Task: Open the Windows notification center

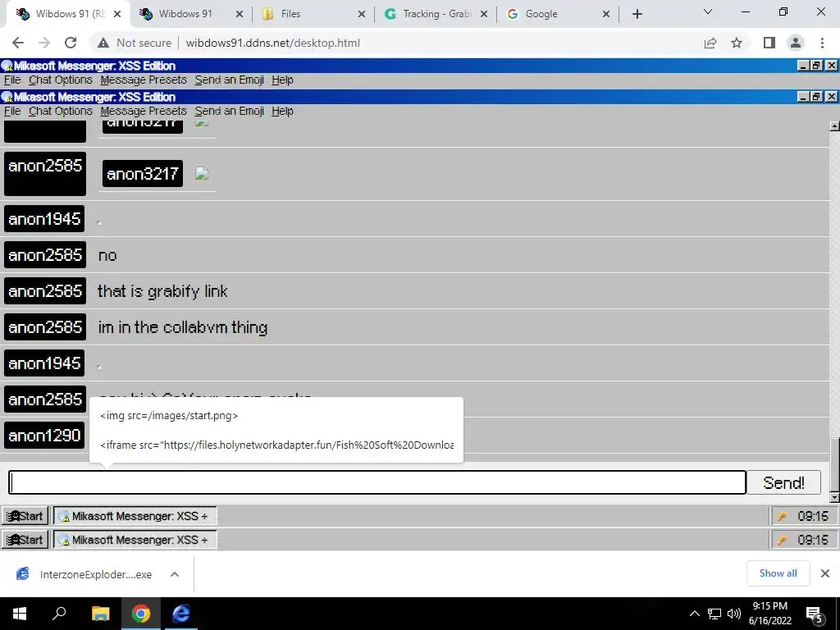Action: point(815,614)
